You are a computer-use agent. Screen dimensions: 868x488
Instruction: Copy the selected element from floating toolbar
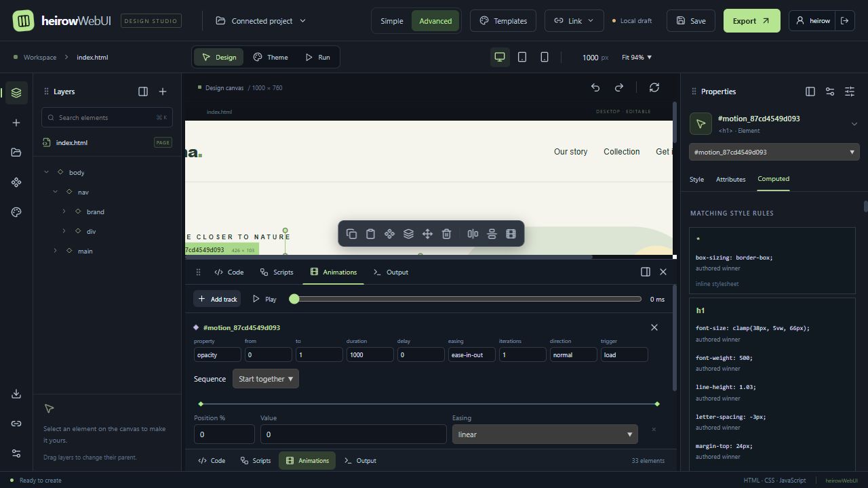coord(351,234)
